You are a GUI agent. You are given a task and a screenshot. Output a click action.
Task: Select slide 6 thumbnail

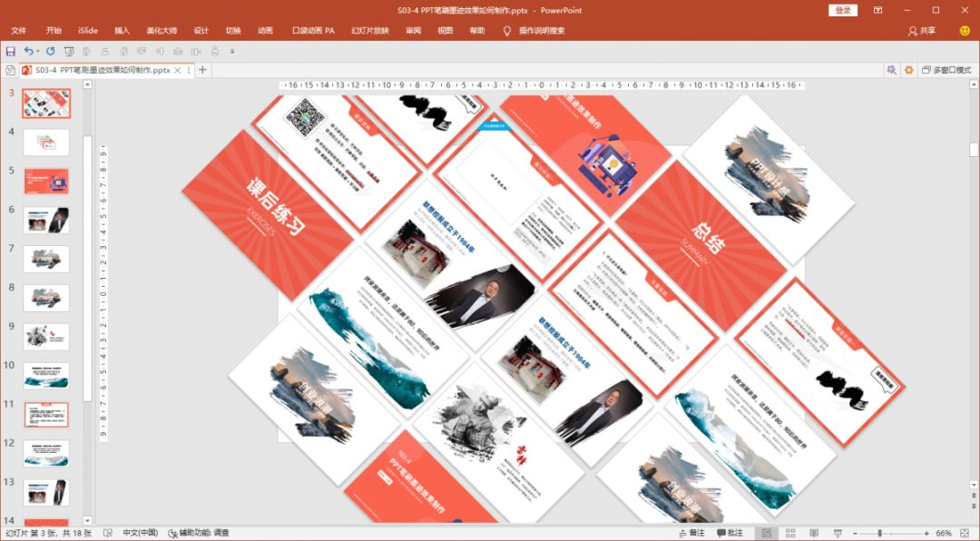(x=46, y=221)
